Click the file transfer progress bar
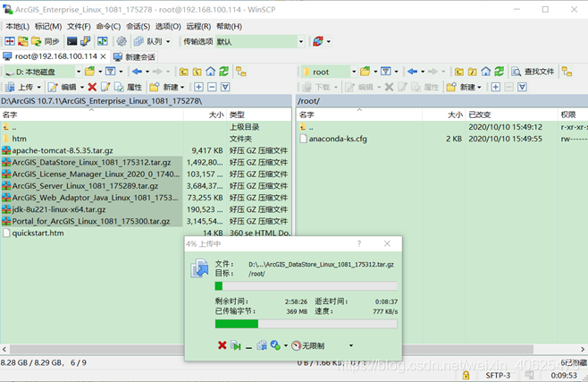The height and width of the screenshot is (382, 588). tap(306, 286)
